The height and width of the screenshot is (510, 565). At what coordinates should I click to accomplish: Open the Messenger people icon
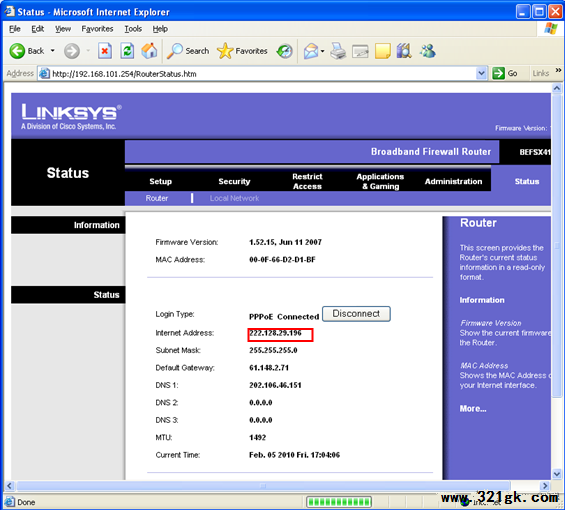coord(428,51)
